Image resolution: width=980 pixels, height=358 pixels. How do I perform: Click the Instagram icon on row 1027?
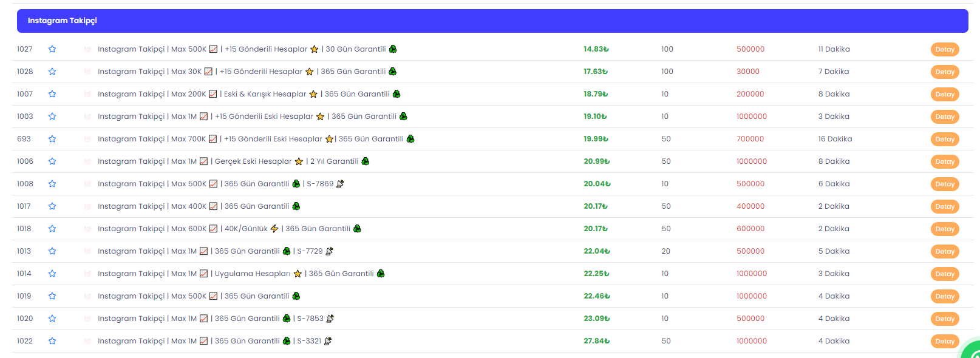(87, 49)
